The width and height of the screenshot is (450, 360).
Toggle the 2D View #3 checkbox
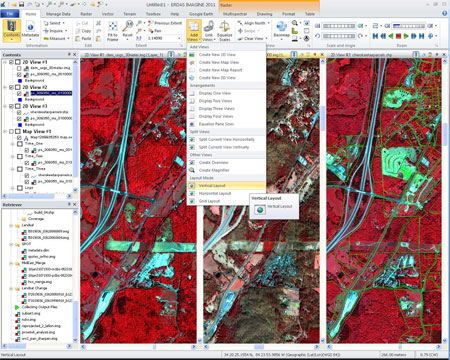pos(12,106)
